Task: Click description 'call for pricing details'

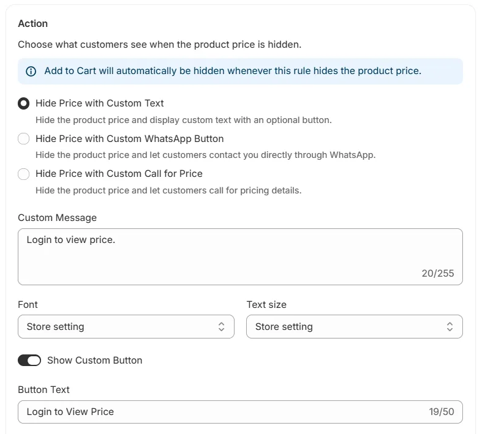Action: pyautogui.click(x=255, y=190)
